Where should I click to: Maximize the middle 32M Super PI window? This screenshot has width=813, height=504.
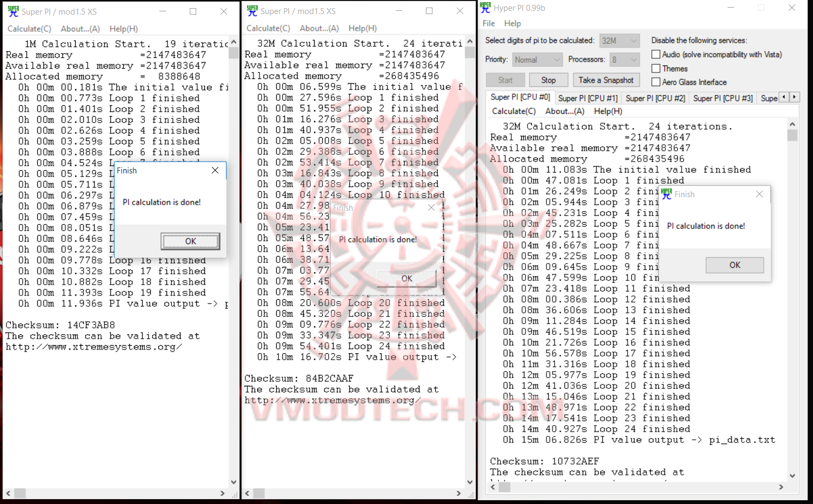pyautogui.click(x=429, y=11)
